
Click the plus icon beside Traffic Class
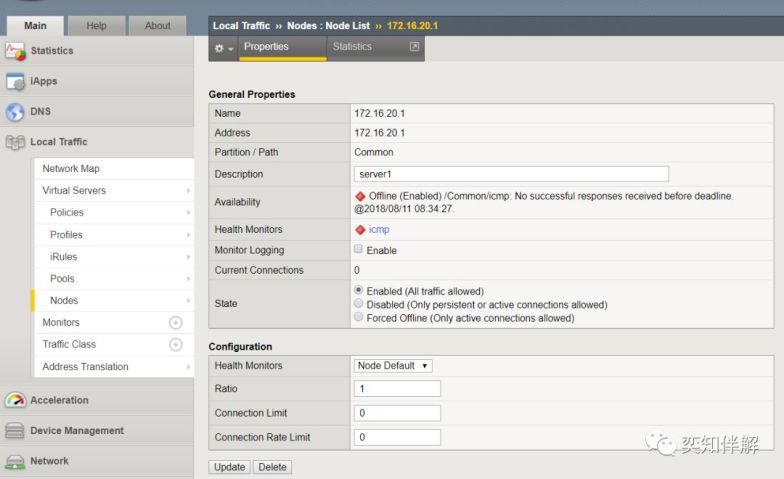point(176,344)
